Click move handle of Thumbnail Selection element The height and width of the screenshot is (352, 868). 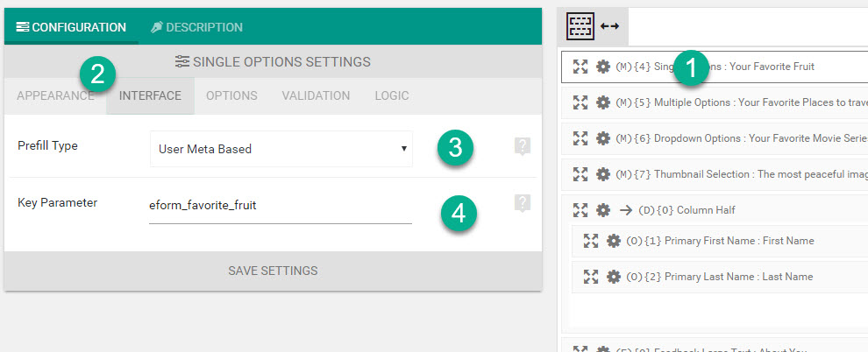[x=580, y=174]
